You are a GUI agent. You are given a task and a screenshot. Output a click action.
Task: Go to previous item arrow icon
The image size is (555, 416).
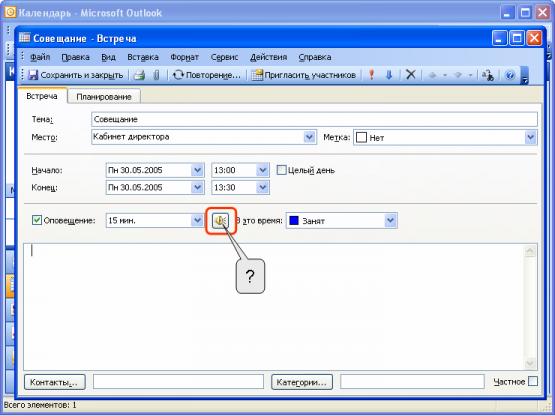tap(433, 75)
